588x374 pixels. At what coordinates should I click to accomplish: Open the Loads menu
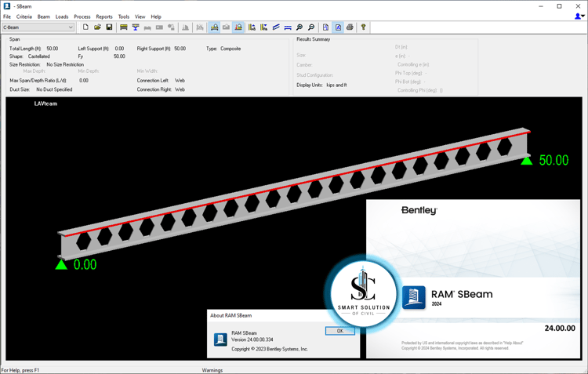coord(62,16)
